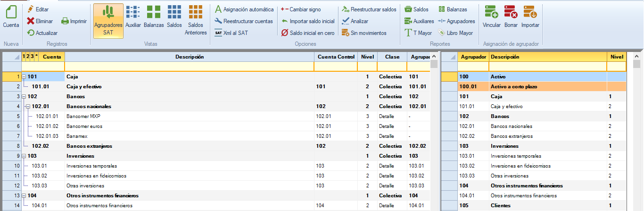
Task: Select the Bancomer MXP account row
Action: 83,116
